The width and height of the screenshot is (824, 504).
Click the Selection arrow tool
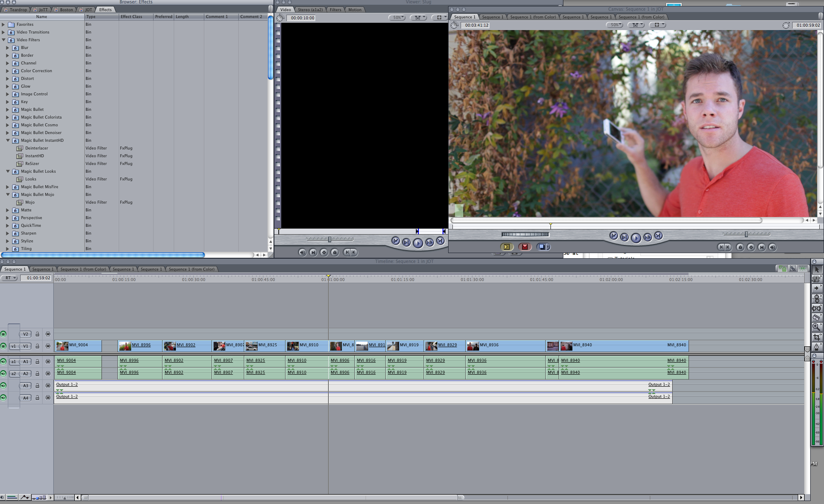click(x=817, y=269)
